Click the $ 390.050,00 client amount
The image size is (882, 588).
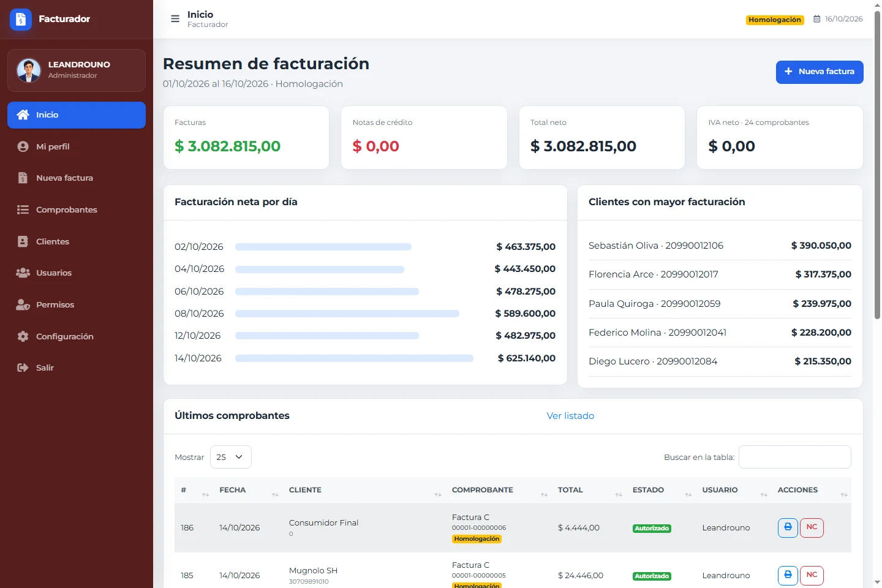[821, 246]
